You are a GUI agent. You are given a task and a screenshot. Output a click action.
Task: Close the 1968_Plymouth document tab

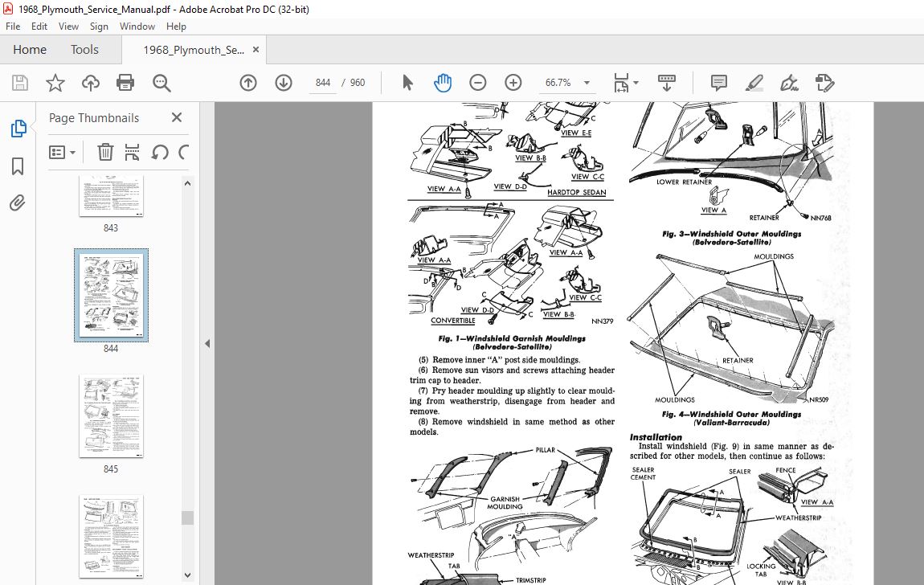click(256, 50)
